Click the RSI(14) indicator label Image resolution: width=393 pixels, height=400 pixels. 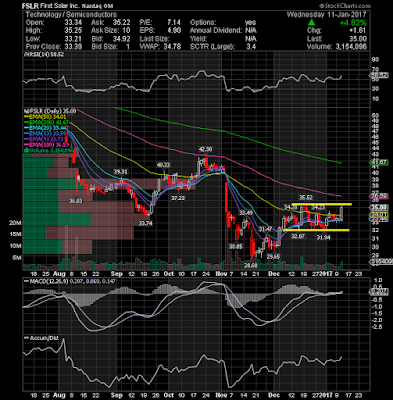pos(43,55)
